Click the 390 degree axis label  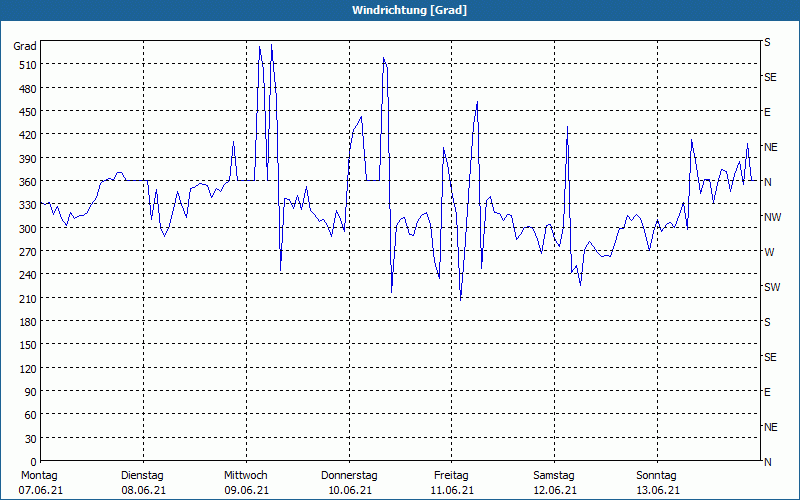[28, 159]
